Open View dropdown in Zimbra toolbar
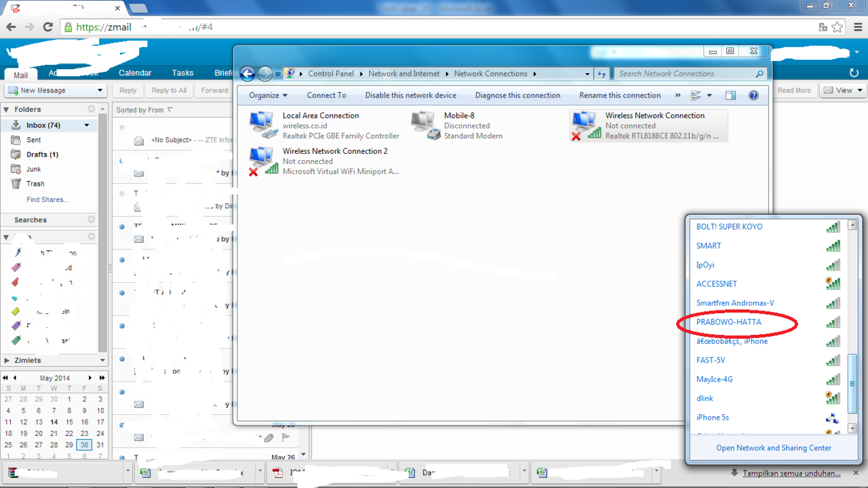 [843, 90]
